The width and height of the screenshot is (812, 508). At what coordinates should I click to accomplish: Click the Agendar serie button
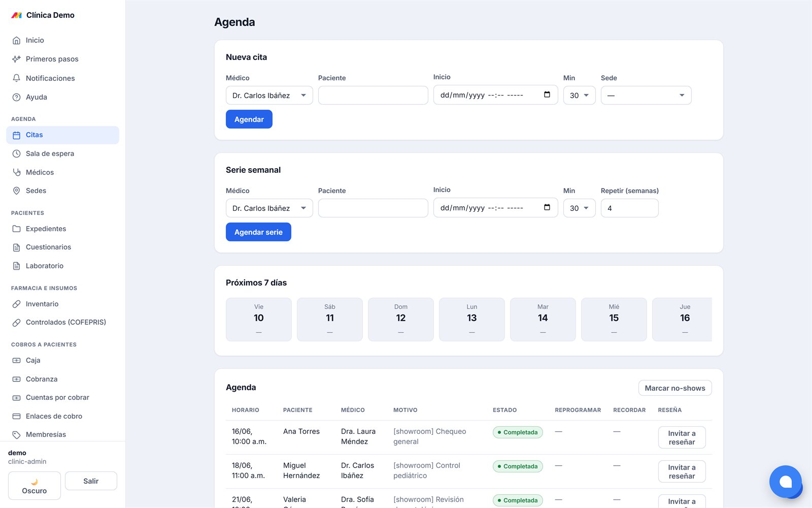pyautogui.click(x=258, y=232)
